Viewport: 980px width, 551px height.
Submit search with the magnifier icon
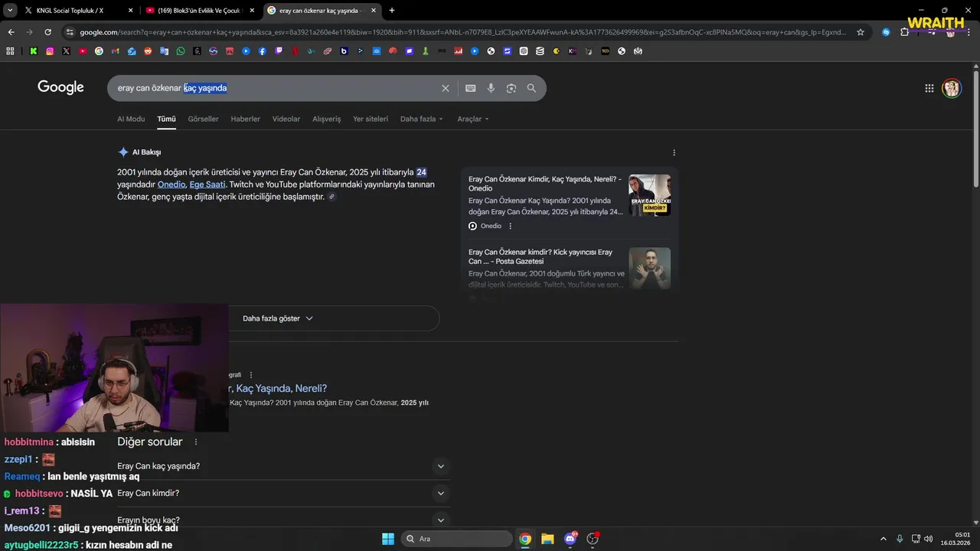(x=531, y=88)
